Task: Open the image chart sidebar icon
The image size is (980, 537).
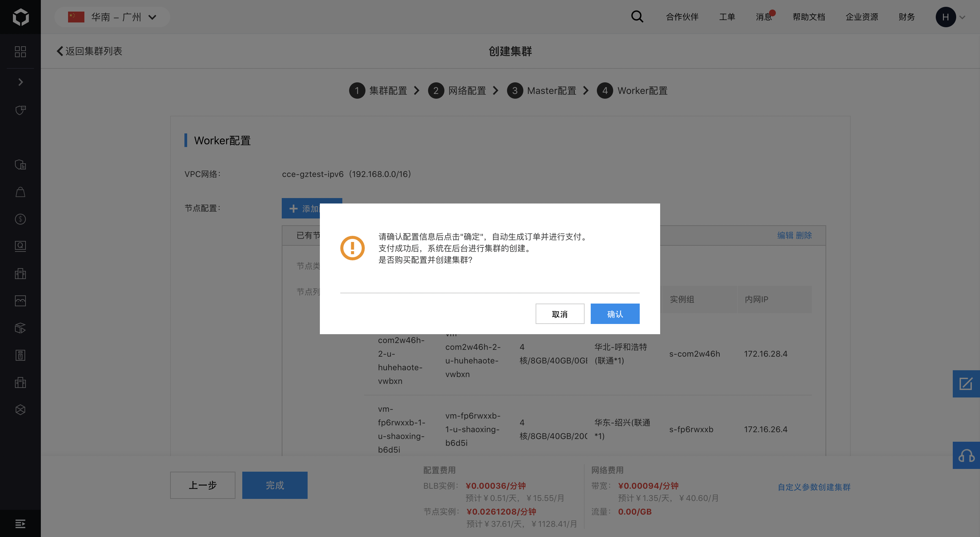Action: (x=20, y=301)
